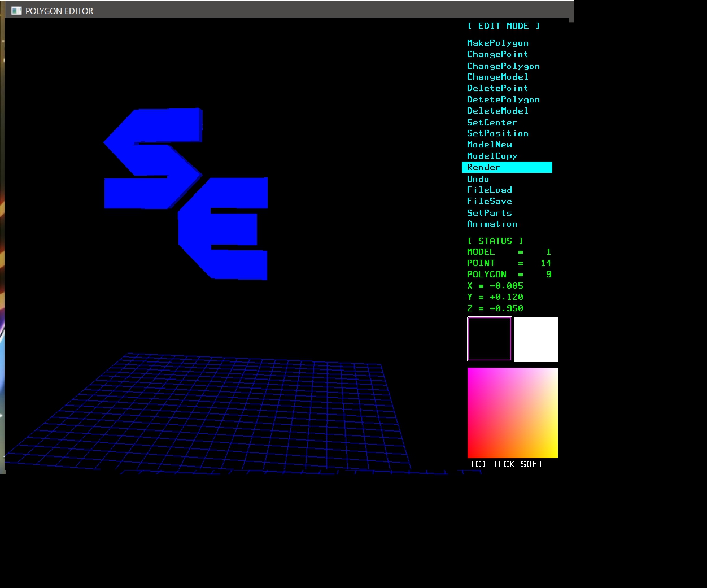The width and height of the screenshot is (707, 588).
Task: Click the (C) TECK SOFT text
Action: 507,464
